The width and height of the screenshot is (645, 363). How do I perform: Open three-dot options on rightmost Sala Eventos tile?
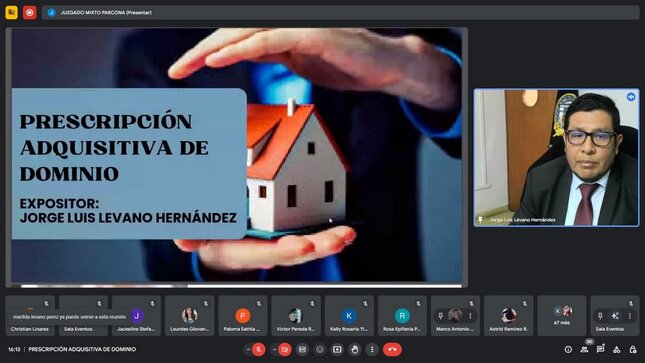click(629, 316)
